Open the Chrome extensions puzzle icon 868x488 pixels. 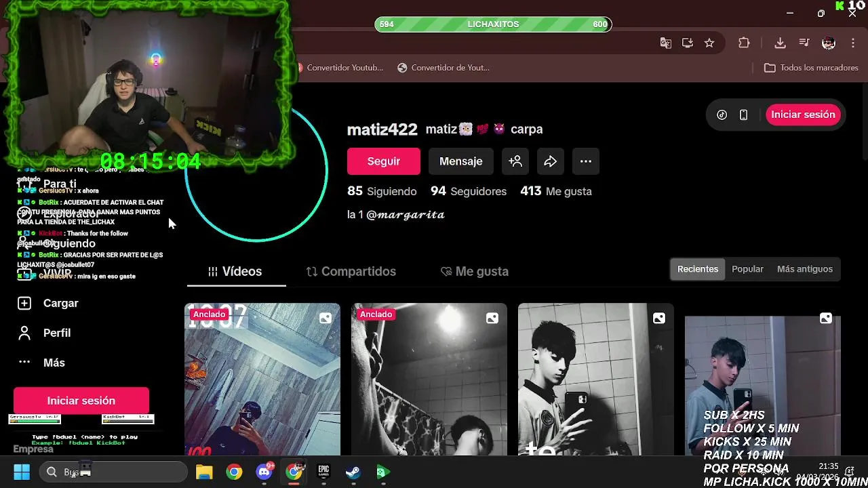point(744,43)
